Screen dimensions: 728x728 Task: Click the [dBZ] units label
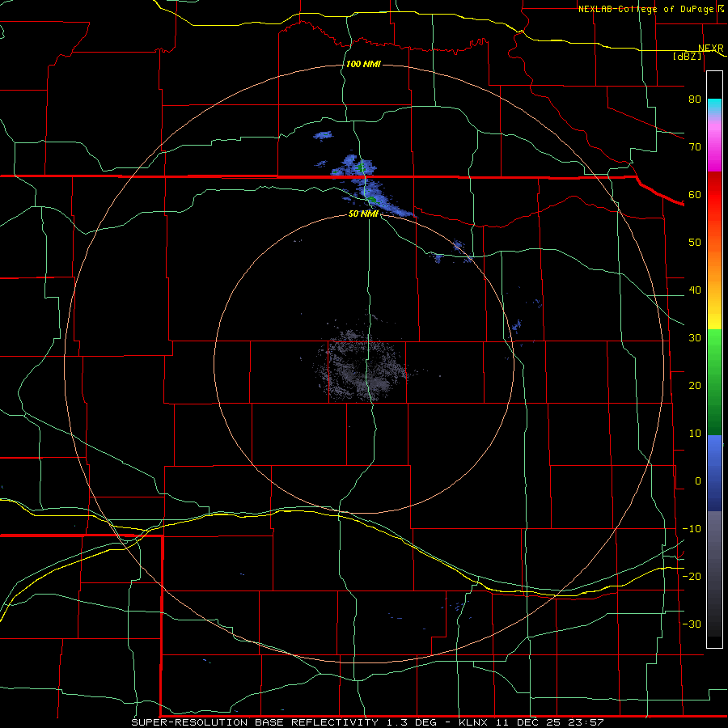pos(687,57)
